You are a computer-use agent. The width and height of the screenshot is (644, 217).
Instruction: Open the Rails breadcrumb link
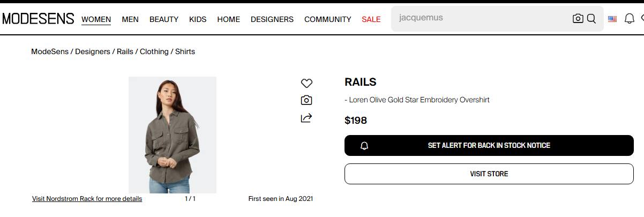125,51
